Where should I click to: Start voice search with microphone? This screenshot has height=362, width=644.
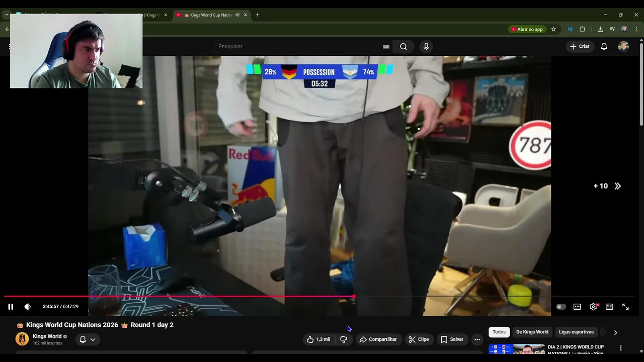tap(426, 46)
